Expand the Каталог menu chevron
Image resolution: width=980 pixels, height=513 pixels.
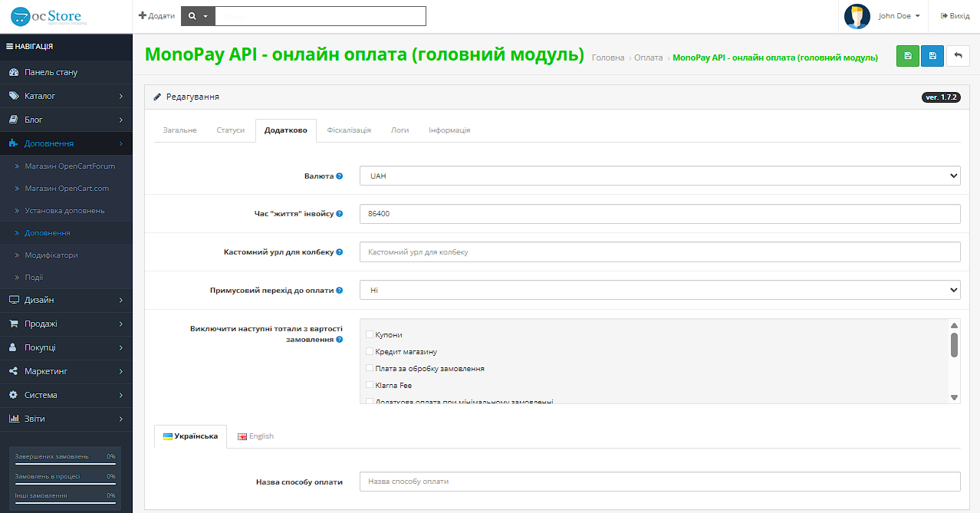[121, 96]
